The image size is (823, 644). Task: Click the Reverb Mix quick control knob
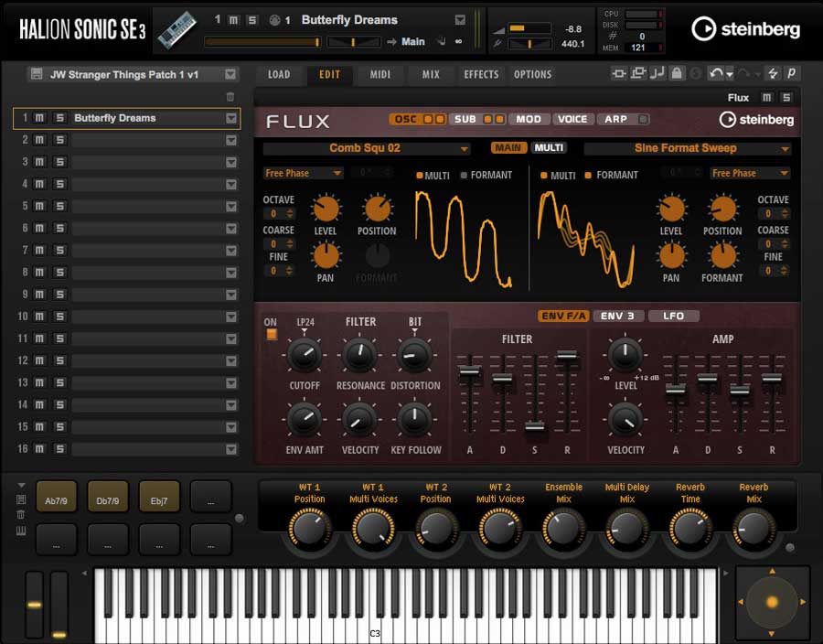(x=754, y=528)
